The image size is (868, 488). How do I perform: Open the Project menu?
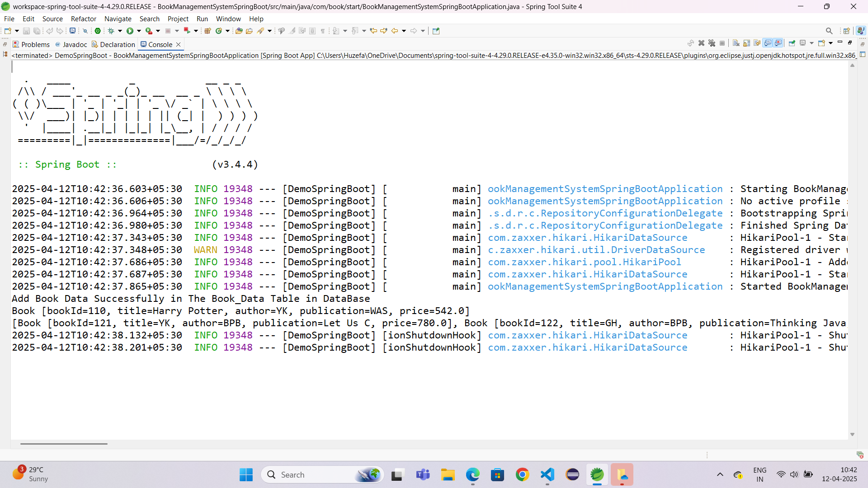tap(178, 19)
